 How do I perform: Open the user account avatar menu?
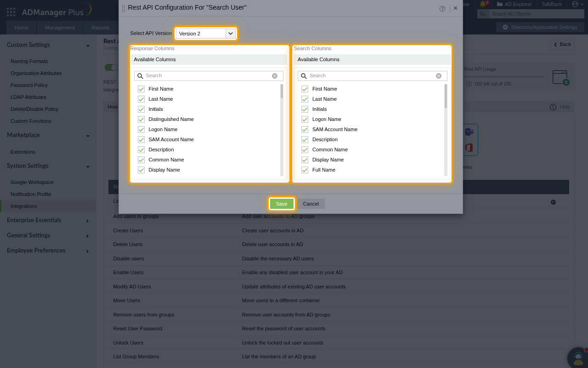[577, 4]
